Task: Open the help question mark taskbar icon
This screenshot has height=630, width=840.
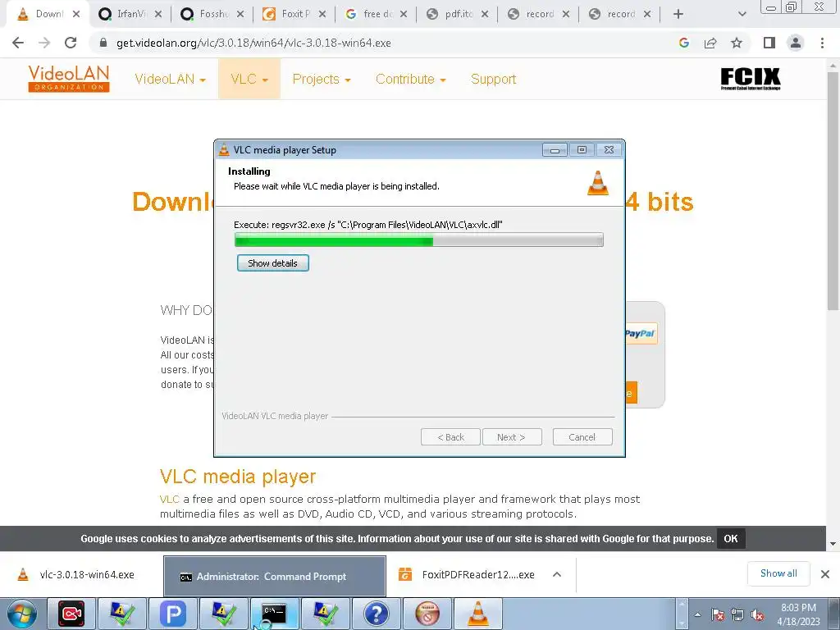Action: (376, 614)
